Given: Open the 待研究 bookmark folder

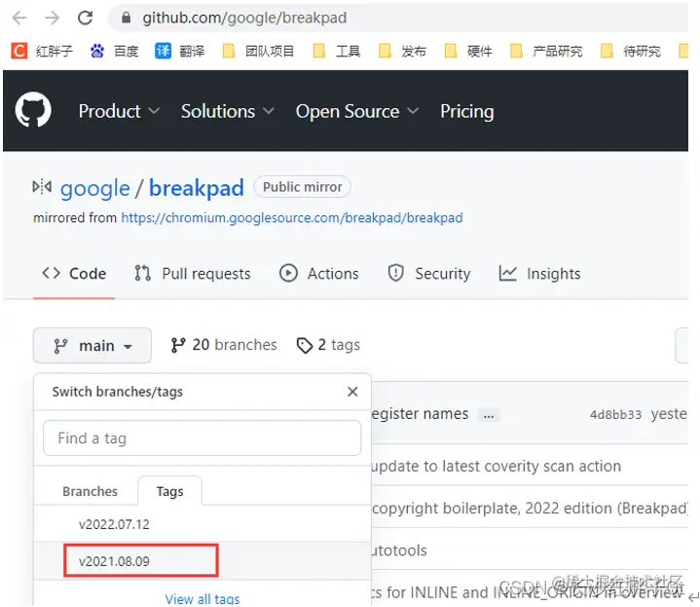Looking at the screenshot, I should 631,51.
